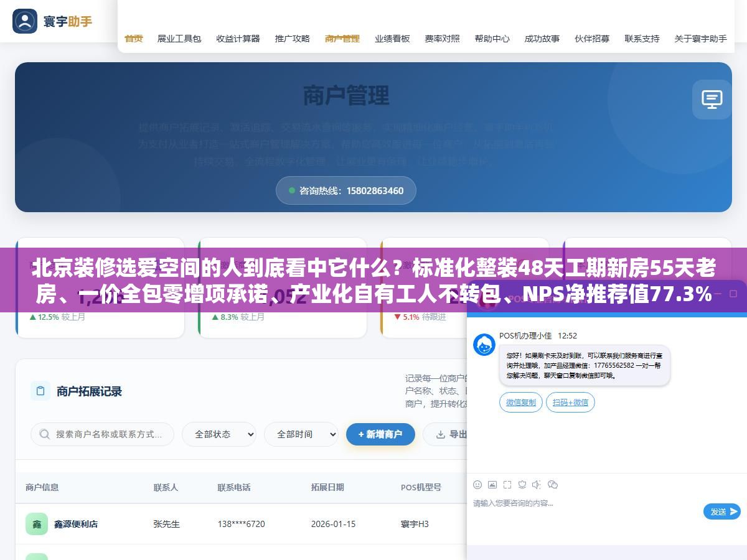Click the 5.1% 待跟进 stat text
This screenshot has width=747, height=560.
pyautogui.click(x=420, y=317)
